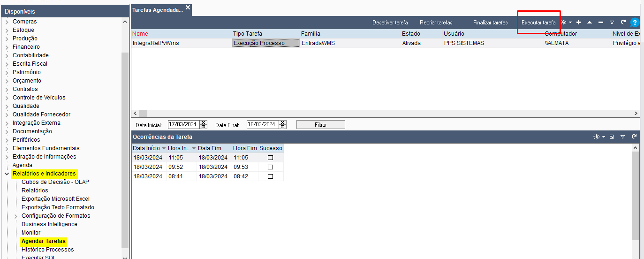644x259 pixels.
Task: Close the Tarefas Agendadas tab
Action: click(188, 7)
